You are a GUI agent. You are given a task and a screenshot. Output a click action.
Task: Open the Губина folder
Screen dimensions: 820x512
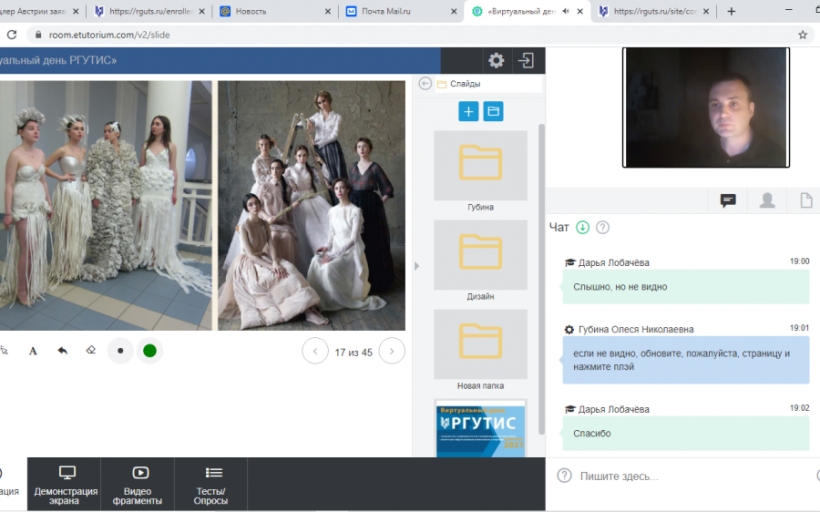(481, 165)
